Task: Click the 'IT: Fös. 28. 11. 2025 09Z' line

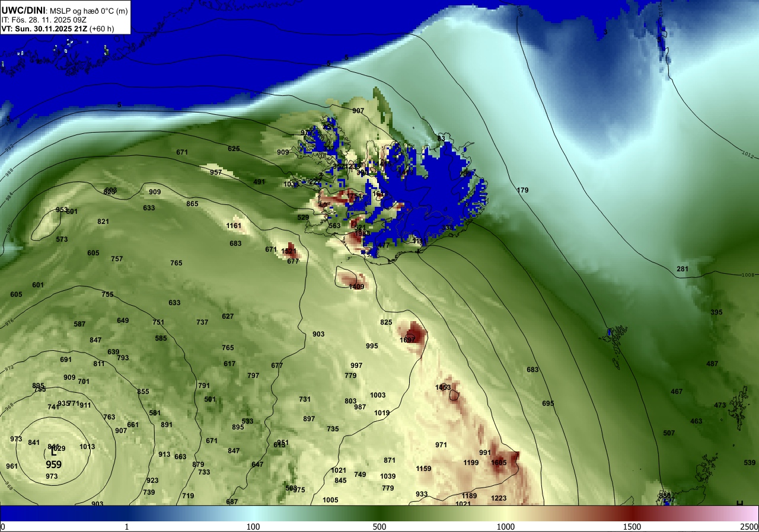Action: click(x=44, y=20)
